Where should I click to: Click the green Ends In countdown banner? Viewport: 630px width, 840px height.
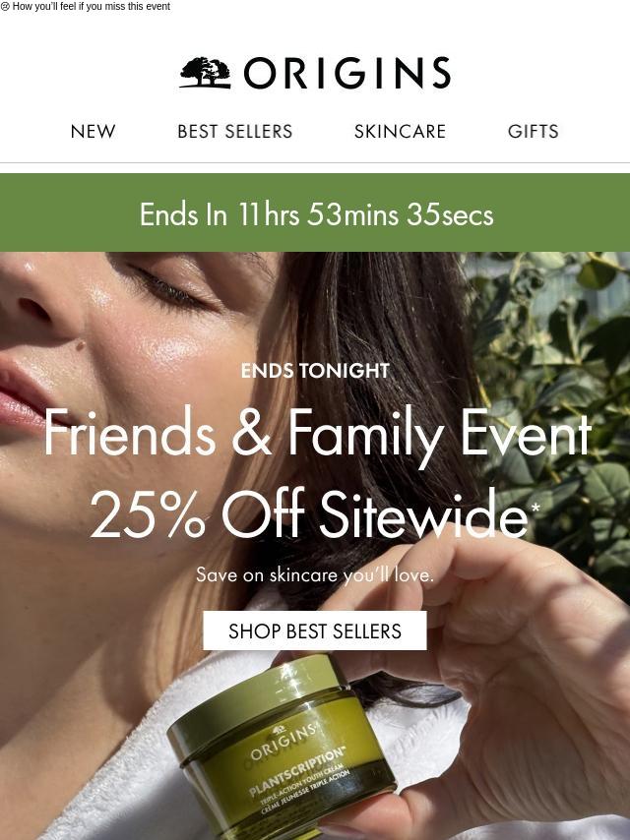315,212
